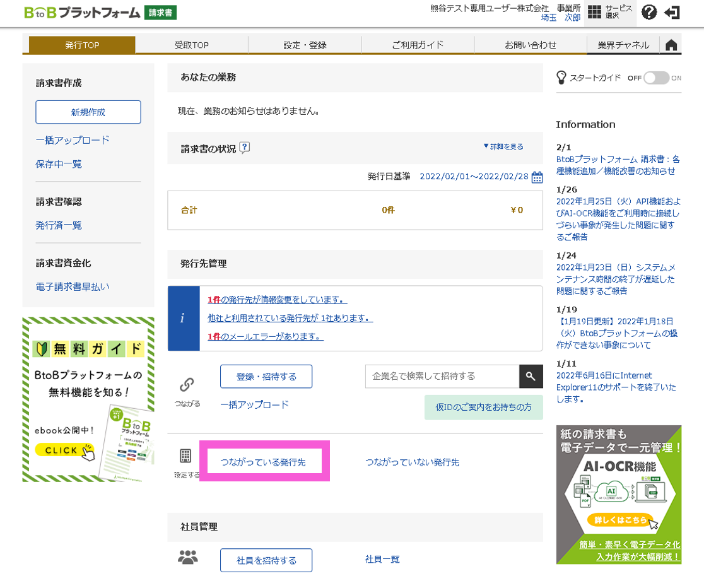Viewport: 704px width, 588px height.
Task: Open つながっている発行先 link
Action: click(x=263, y=462)
